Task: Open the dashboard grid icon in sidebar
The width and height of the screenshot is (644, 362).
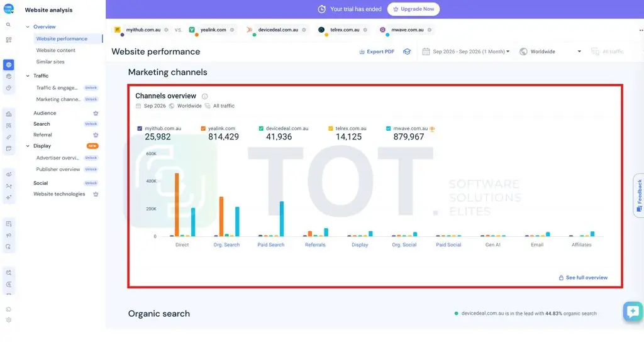Action: click(9, 40)
